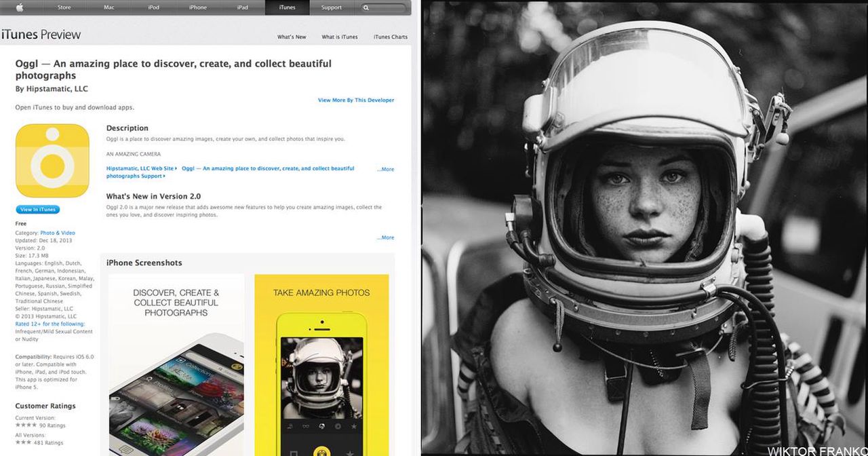Click the Oggl app title heading
The height and width of the screenshot is (456, 868).
click(x=174, y=69)
